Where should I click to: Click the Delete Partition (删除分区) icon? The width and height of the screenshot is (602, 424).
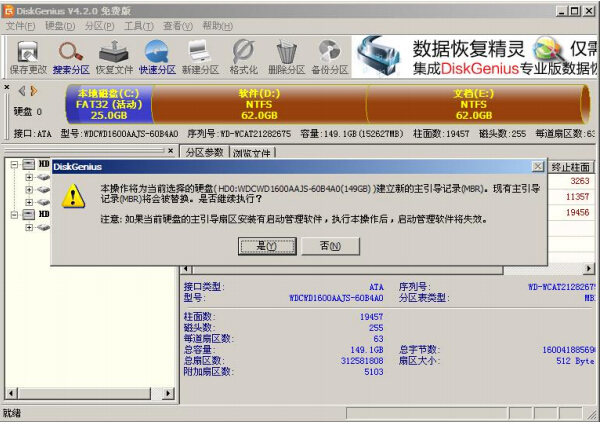pyautogui.click(x=286, y=58)
